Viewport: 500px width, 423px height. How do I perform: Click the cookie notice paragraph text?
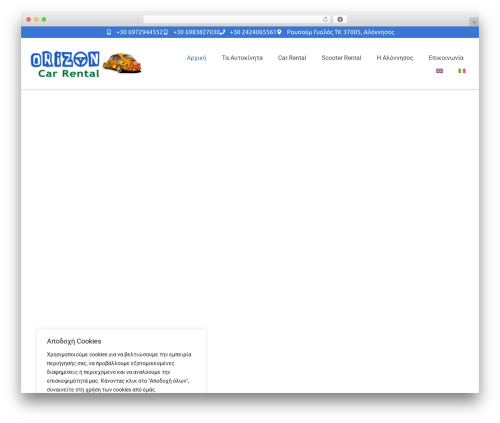coord(119,372)
